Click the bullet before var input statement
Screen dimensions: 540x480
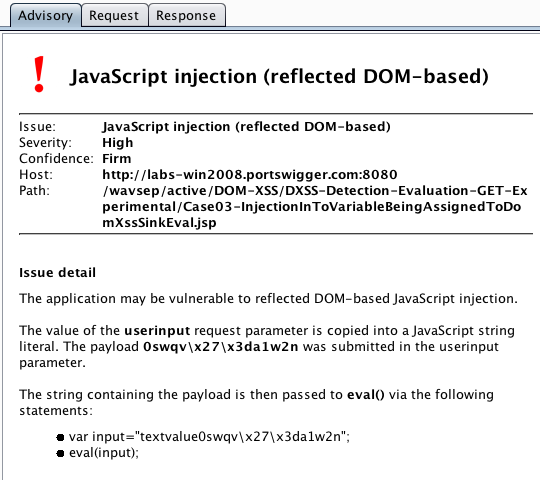click(60, 437)
